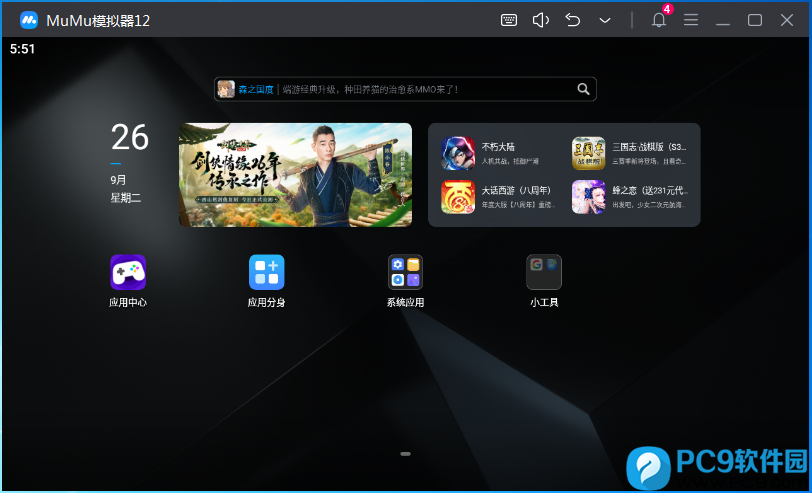Viewport: 812px width, 493px height.
Task: Click the 三国志·战棋版 title text
Action: (x=649, y=147)
